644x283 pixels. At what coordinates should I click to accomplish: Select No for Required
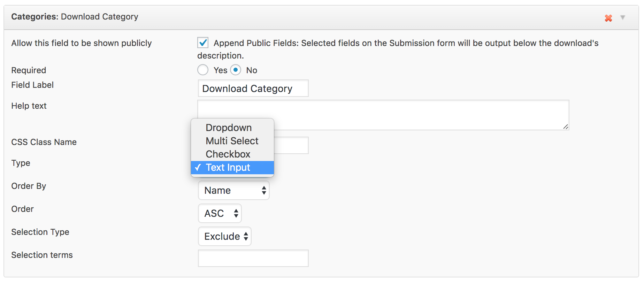pyautogui.click(x=236, y=70)
